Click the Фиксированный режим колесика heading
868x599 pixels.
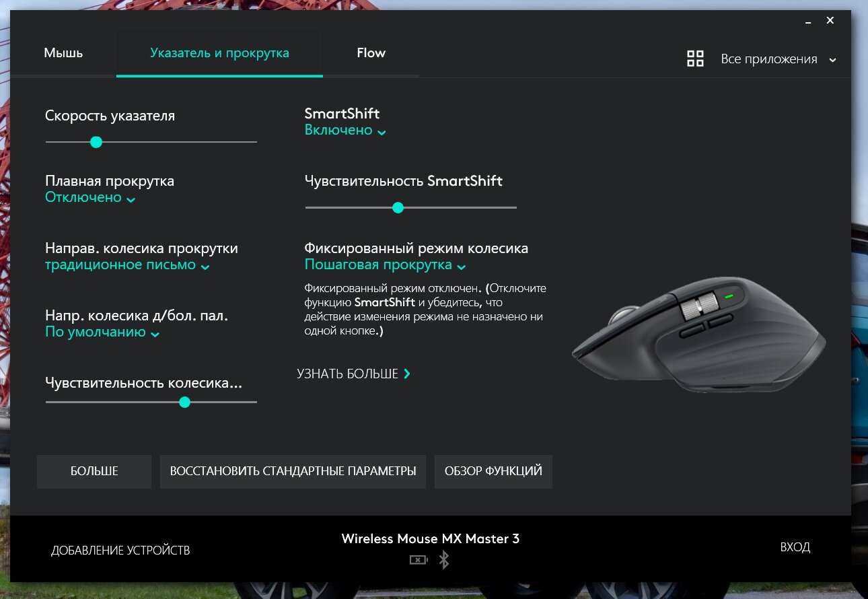coord(416,248)
